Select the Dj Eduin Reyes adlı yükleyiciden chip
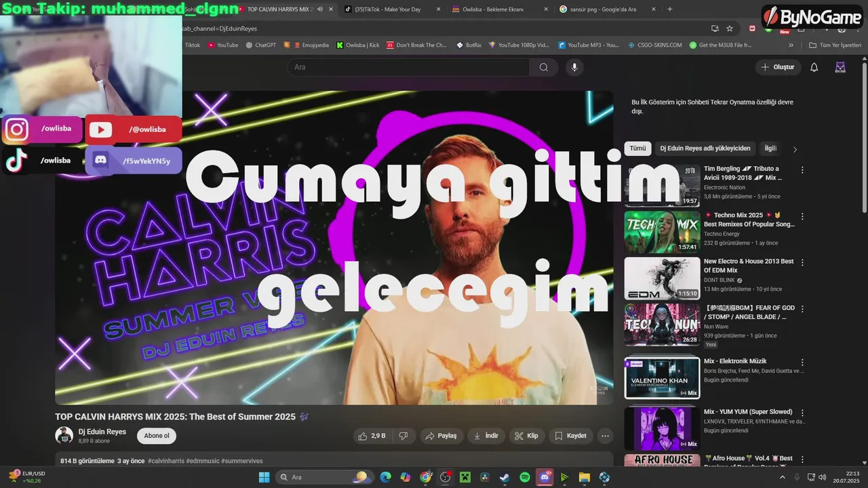 click(x=705, y=148)
